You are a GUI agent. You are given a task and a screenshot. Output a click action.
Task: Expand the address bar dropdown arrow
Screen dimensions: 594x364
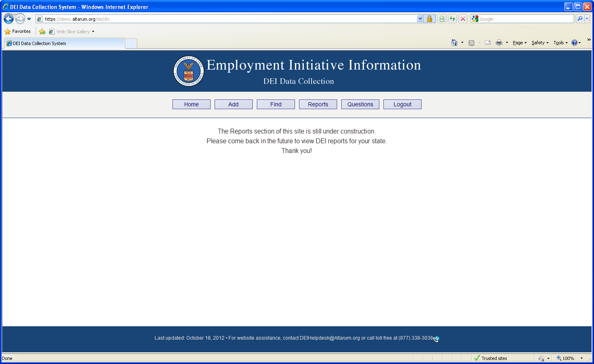[420, 19]
